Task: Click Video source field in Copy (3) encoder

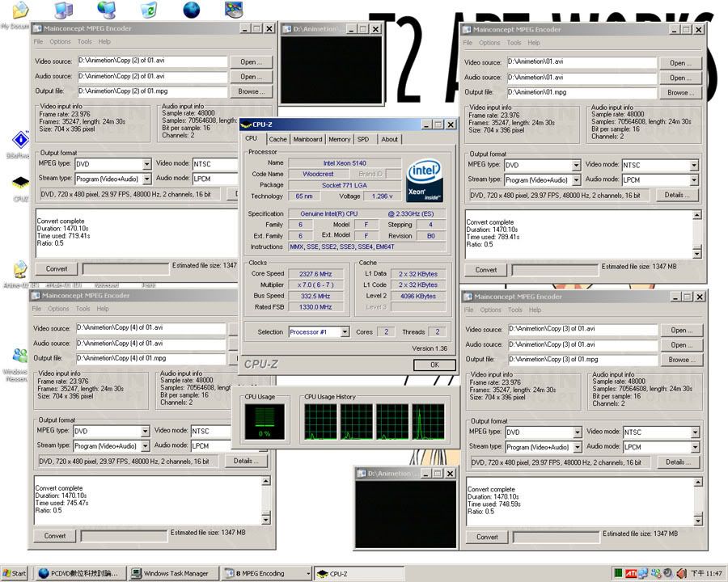Action: coord(583,329)
